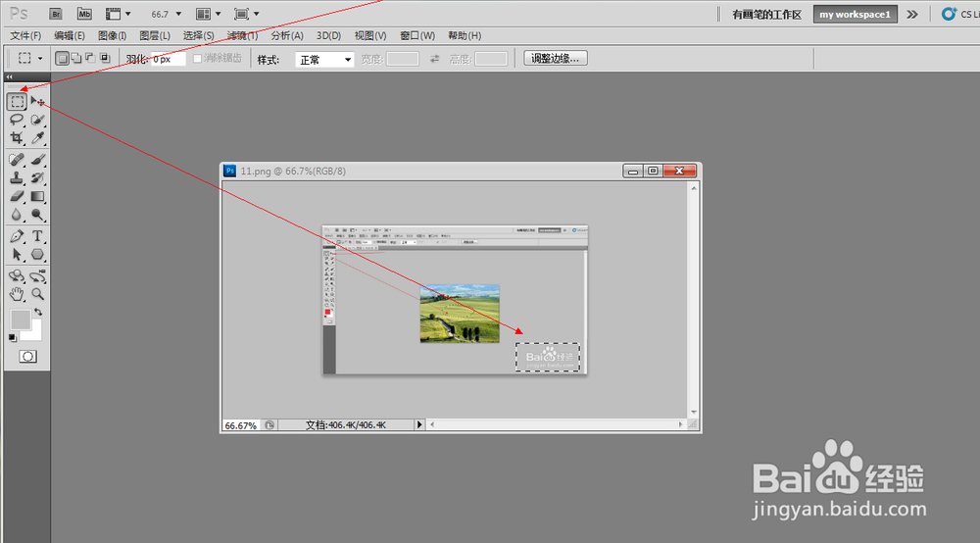Select the Eraser tool
Screen dimensions: 980x543
point(17,196)
